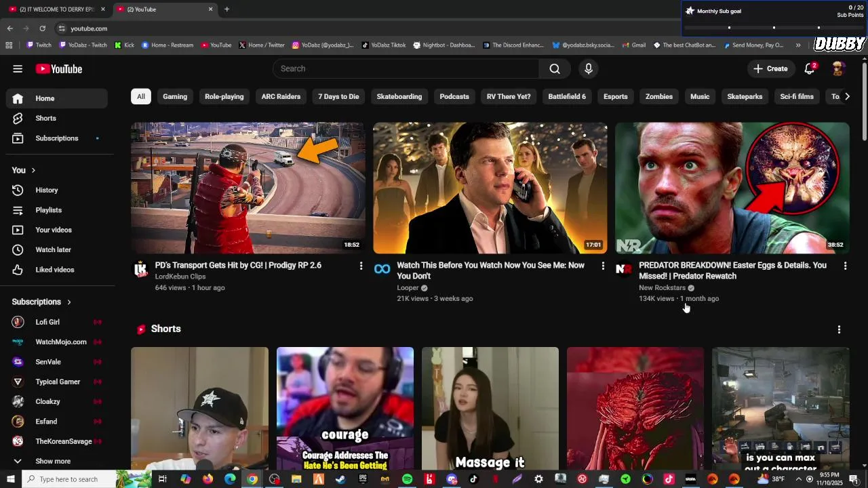
Task: Open the Kick bookmark
Action: [x=125, y=45]
